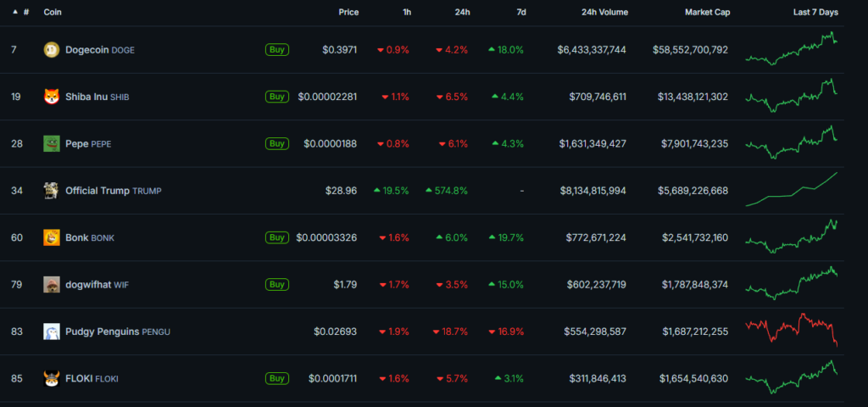868x407 pixels.
Task: Open the Official Trump coin link
Action: pyautogui.click(x=97, y=191)
